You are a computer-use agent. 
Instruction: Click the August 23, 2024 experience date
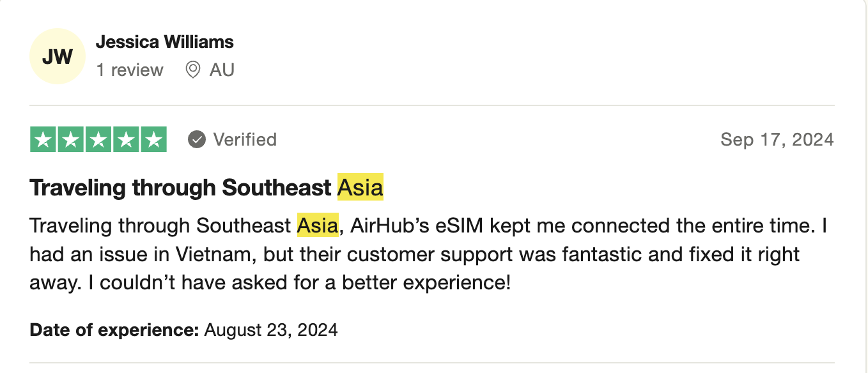coord(271,330)
